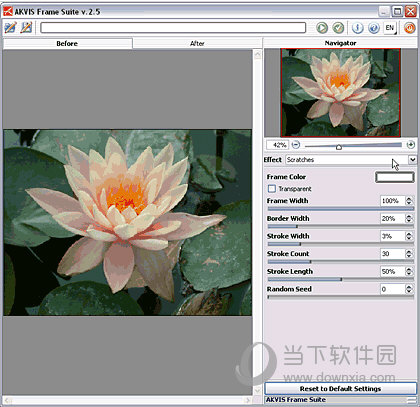Click the first pencil icon in toolbar
420x407 pixels.
pyautogui.click(x=10, y=28)
